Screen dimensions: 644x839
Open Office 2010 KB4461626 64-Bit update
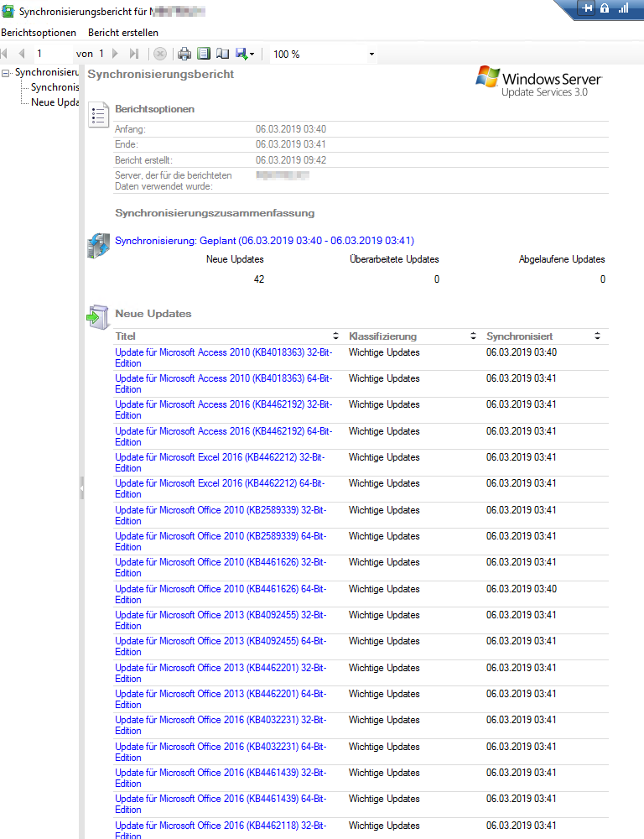221,595
